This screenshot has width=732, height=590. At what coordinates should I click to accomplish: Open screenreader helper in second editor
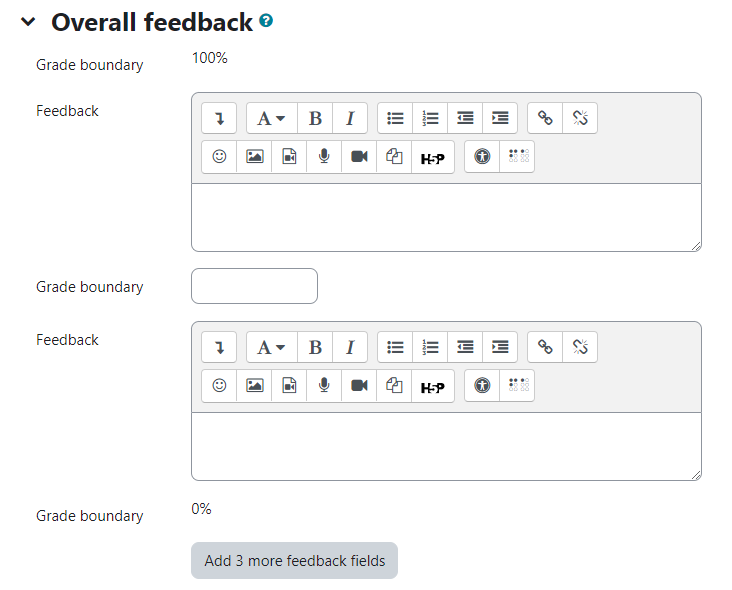(517, 385)
